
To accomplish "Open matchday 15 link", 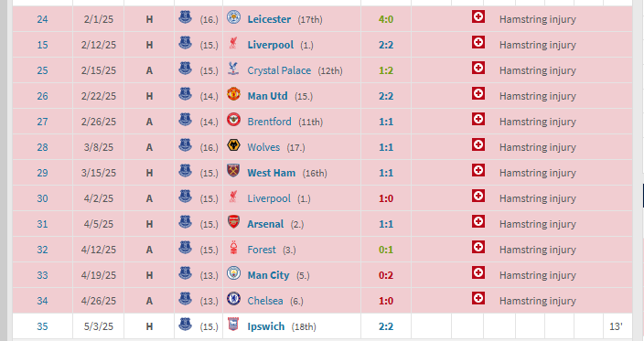I will (x=42, y=45).
